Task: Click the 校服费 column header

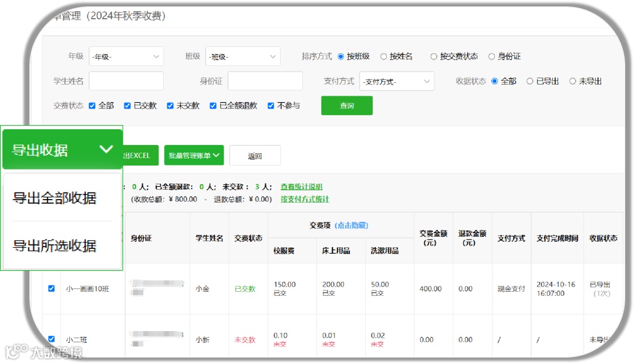Action: pyautogui.click(x=284, y=251)
